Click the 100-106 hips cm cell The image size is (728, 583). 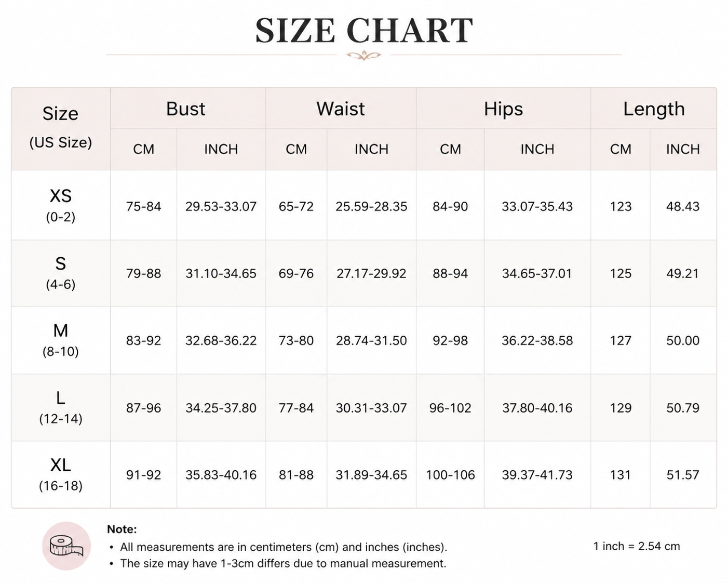pos(450,474)
